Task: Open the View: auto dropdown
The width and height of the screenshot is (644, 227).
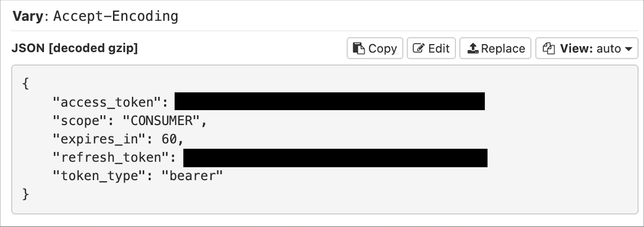Action: click(586, 48)
